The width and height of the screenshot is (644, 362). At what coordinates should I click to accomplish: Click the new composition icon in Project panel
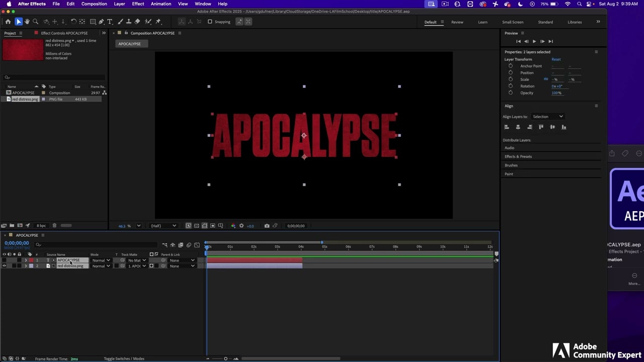pyautogui.click(x=20, y=225)
